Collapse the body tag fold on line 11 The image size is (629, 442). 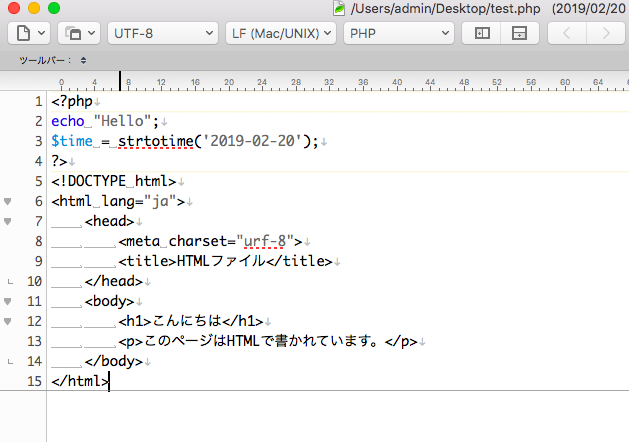click(x=8, y=301)
